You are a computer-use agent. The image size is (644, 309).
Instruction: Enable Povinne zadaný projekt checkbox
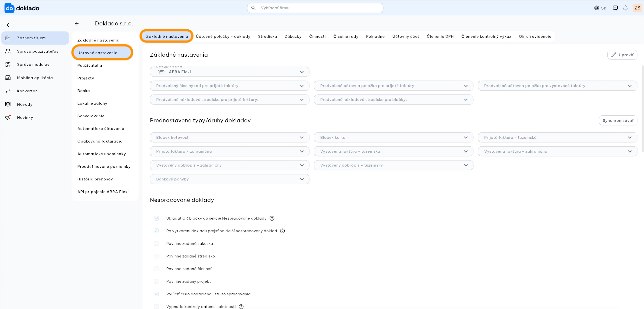(x=156, y=281)
